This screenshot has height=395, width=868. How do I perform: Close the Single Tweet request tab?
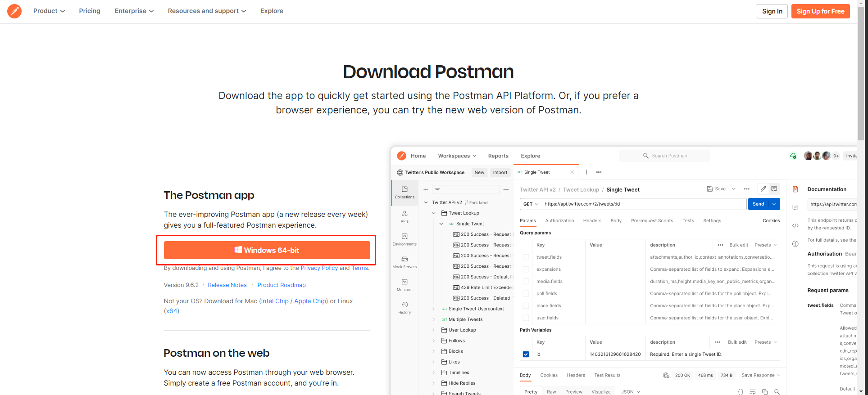572,172
